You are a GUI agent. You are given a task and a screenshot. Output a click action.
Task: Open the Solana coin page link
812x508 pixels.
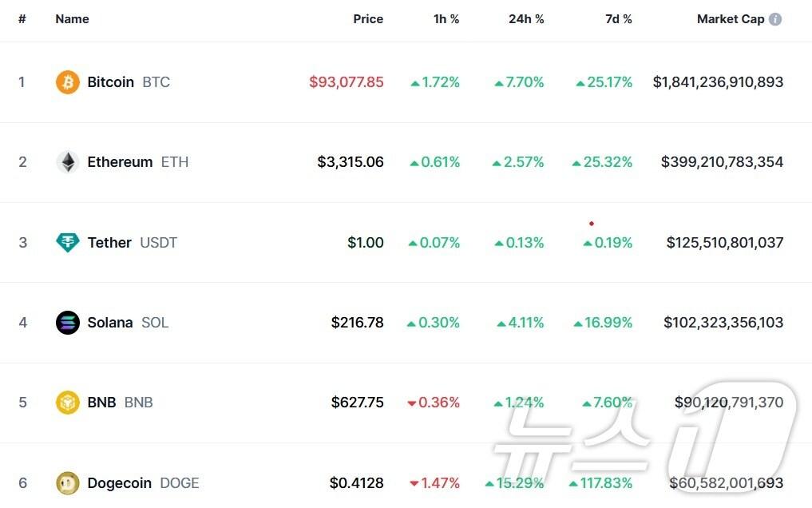pyautogui.click(x=110, y=323)
